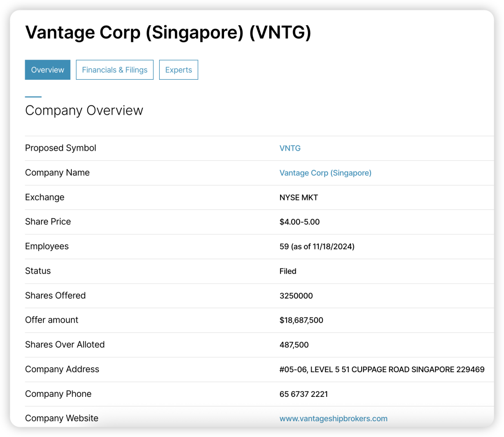This screenshot has height=437, width=504.
Task: Click the Exchange row label
Action: 45,197
